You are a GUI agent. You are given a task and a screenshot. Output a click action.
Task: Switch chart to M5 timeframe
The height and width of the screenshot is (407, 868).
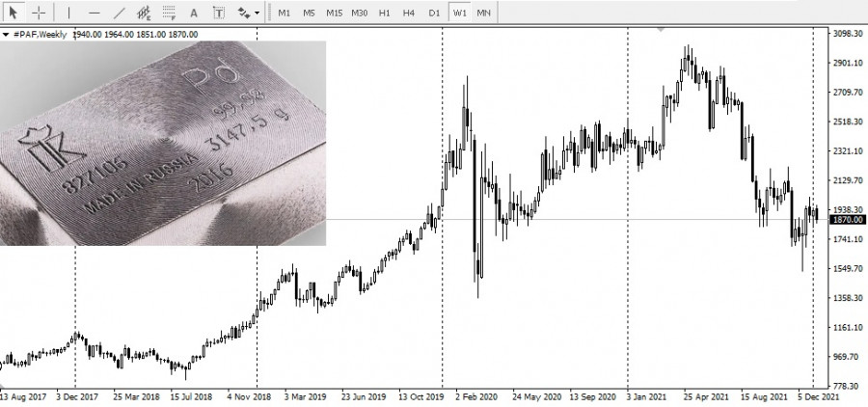(309, 13)
